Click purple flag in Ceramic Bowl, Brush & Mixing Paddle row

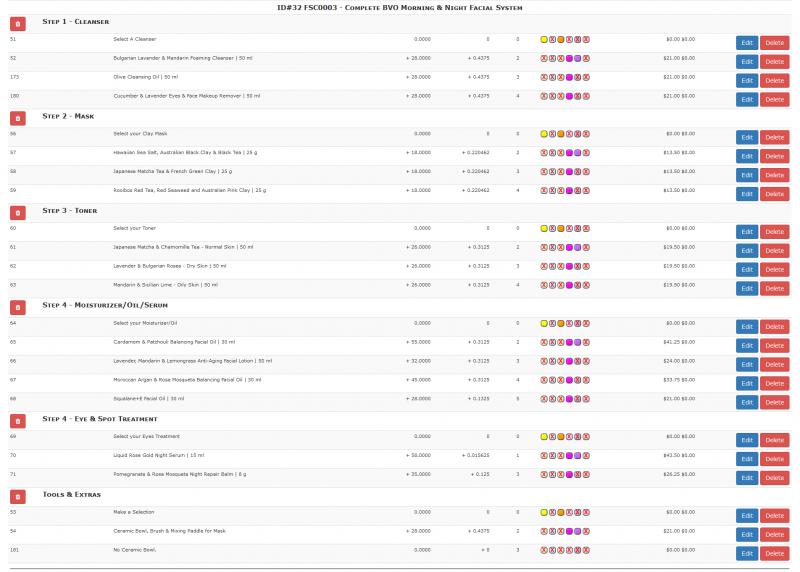pyautogui.click(x=578, y=531)
